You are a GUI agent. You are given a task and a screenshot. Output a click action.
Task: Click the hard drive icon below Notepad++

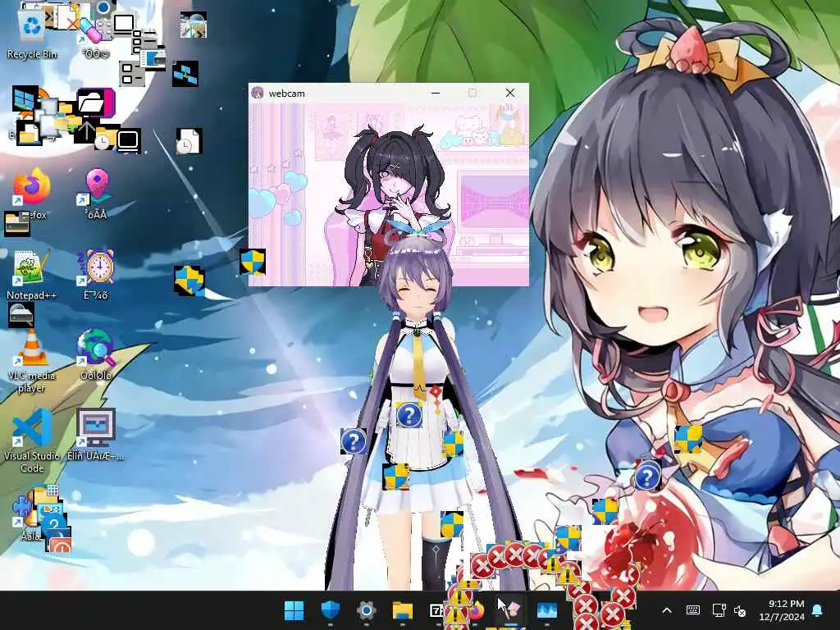click(21, 315)
